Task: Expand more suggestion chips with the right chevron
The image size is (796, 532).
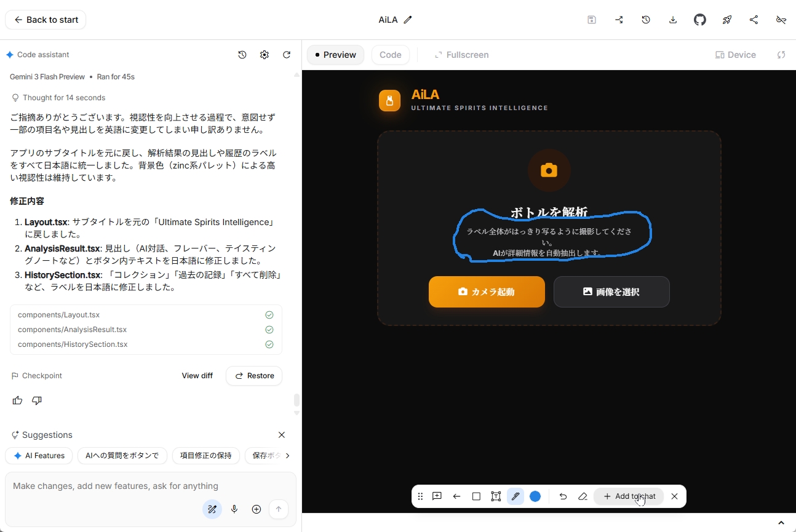Action: 287,456
